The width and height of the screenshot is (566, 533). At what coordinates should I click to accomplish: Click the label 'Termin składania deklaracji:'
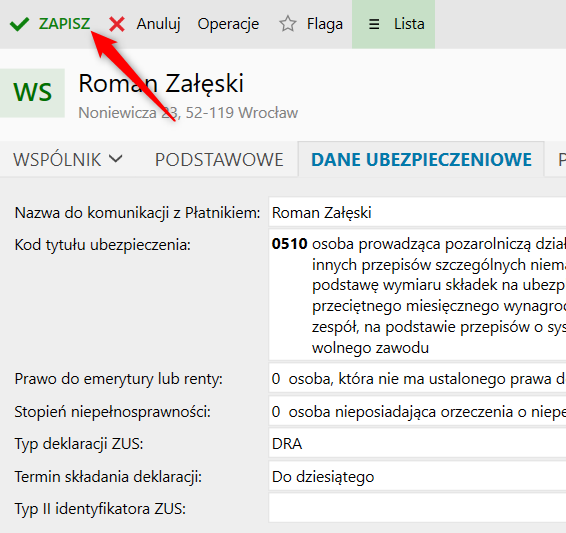[x=108, y=477]
